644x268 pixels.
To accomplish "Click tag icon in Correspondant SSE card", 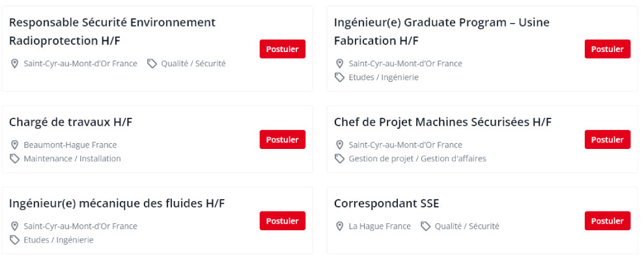I will coord(425,226).
